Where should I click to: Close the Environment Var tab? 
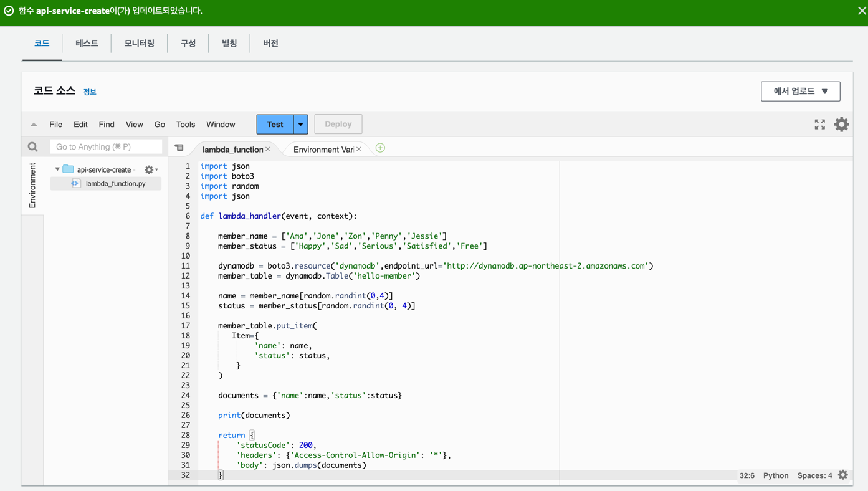pyautogui.click(x=359, y=150)
